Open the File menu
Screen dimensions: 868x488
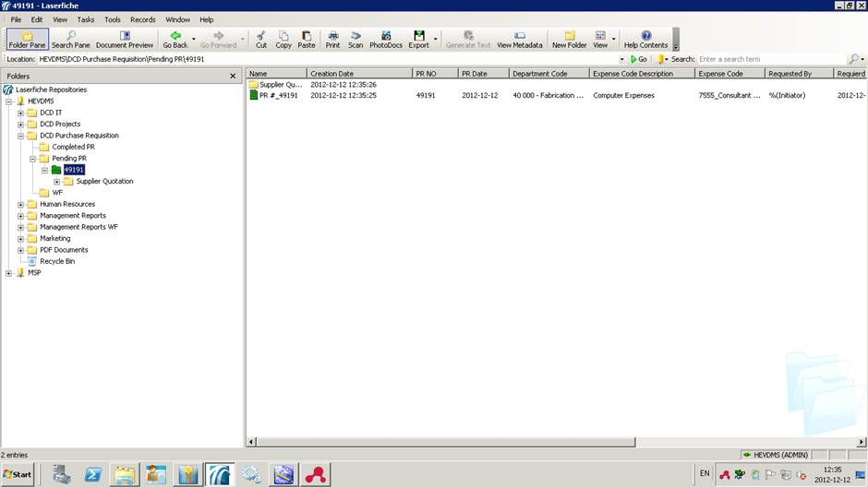coord(16,19)
